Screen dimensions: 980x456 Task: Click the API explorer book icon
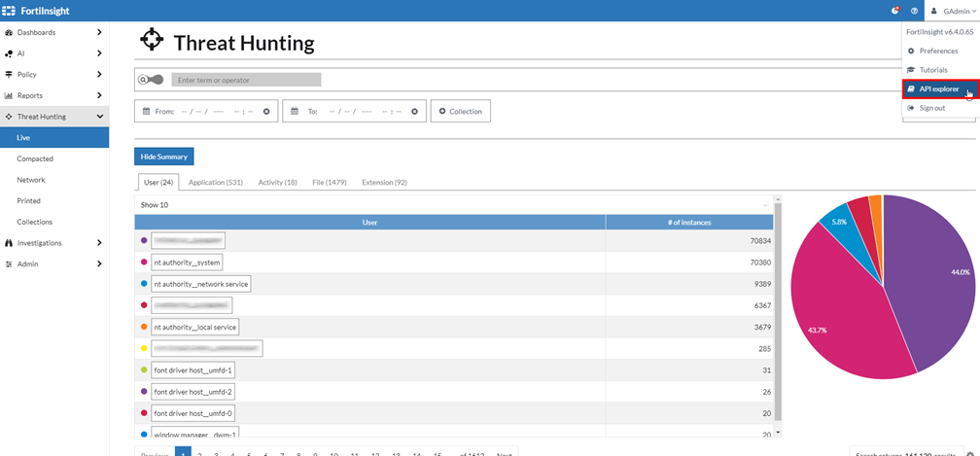(x=911, y=89)
